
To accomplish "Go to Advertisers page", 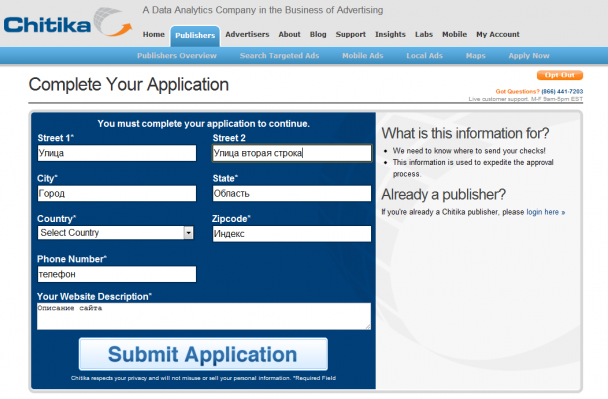I will (x=247, y=35).
